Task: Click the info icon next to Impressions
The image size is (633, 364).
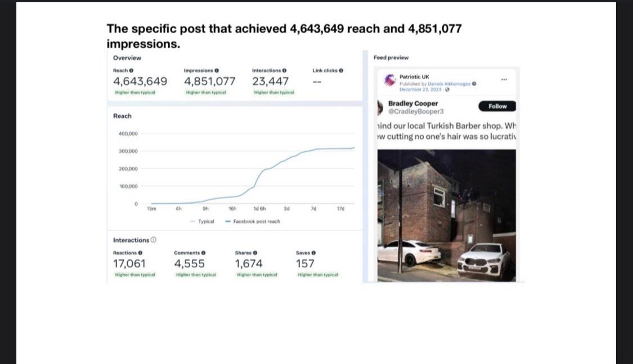Action: pyautogui.click(x=217, y=71)
